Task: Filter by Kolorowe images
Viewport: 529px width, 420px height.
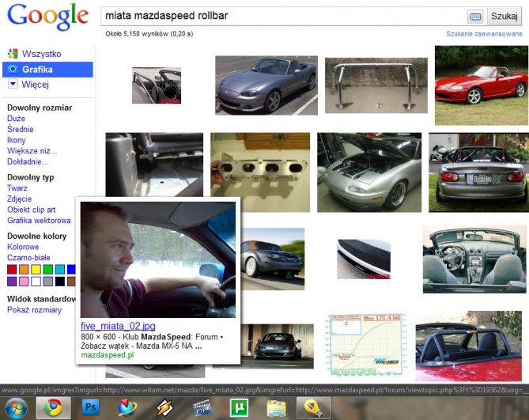Action: [x=23, y=247]
